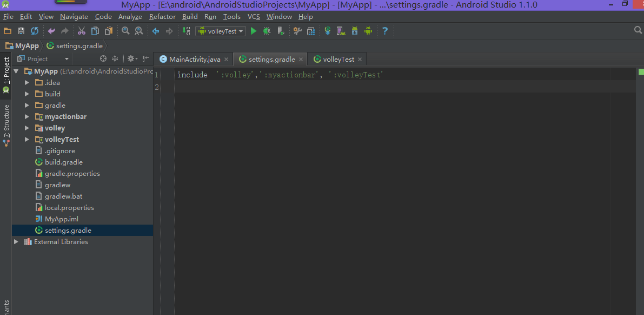Viewport: 644px width, 315px height.
Task: Toggle the 1: Project tool window button
Action: pos(6,75)
